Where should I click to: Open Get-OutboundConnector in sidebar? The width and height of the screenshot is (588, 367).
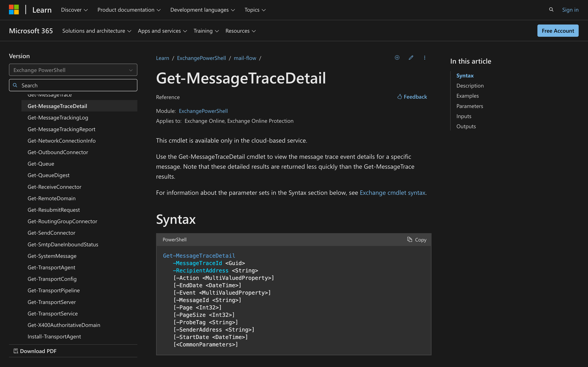click(58, 152)
